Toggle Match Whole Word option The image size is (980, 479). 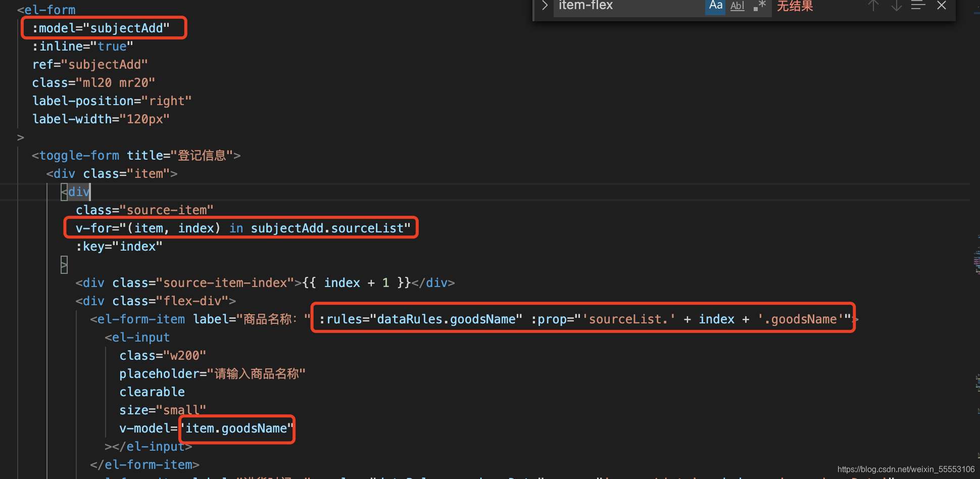click(738, 6)
